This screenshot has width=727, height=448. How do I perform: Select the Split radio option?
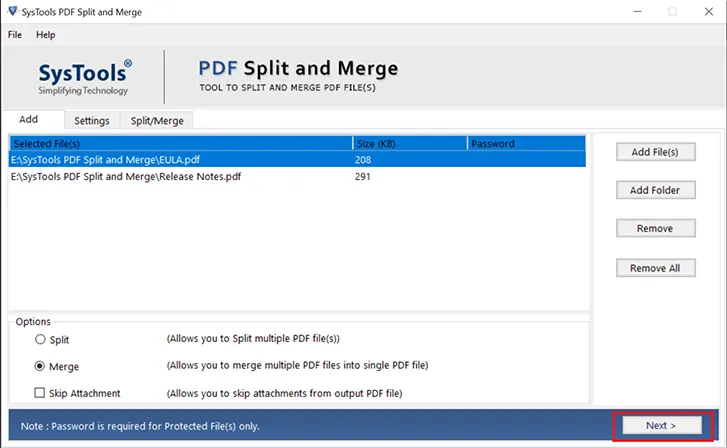point(40,339)
